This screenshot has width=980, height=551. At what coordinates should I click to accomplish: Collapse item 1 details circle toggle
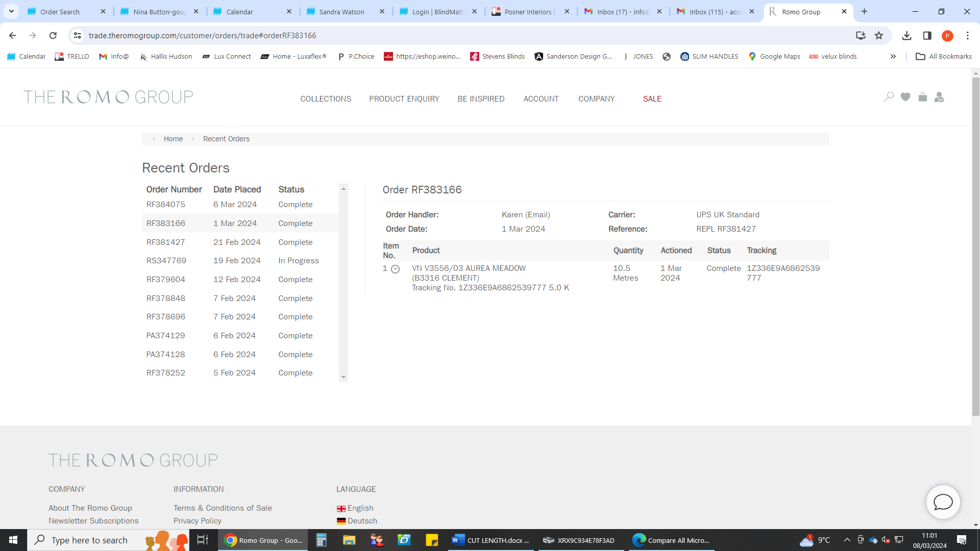(395, 269)
